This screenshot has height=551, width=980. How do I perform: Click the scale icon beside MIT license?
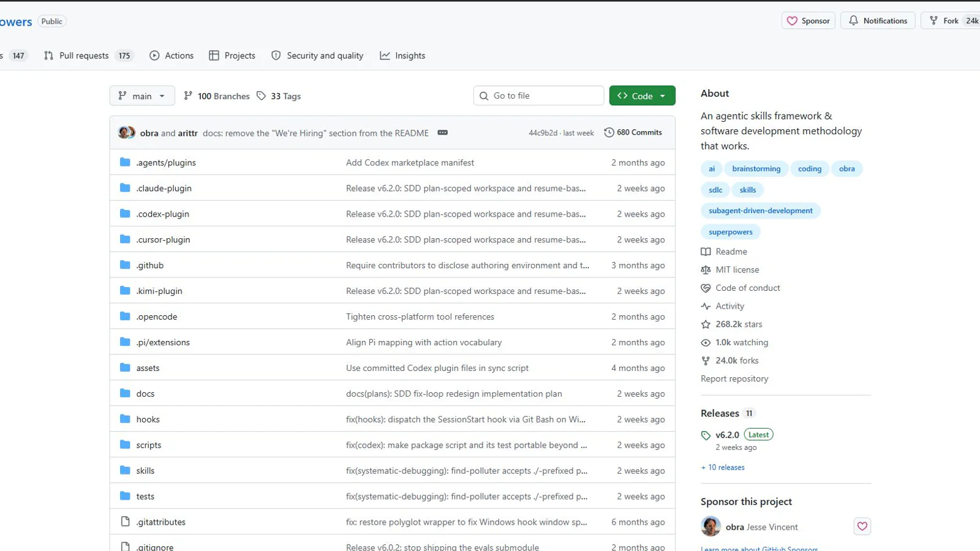706,270
